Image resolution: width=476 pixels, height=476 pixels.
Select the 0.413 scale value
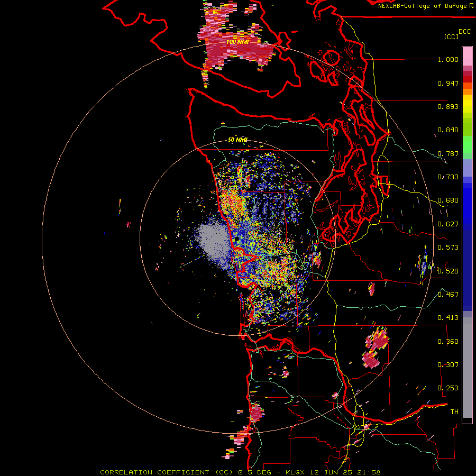coord(448,318)
